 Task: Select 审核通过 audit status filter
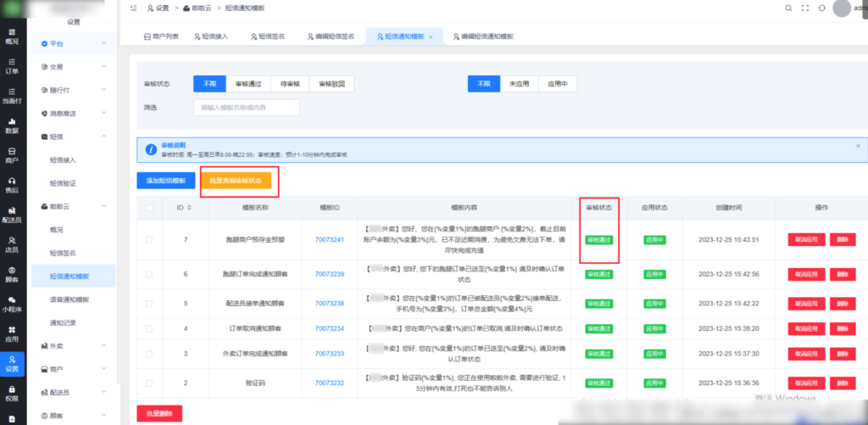pyautogui.click(x=248, y=84)
